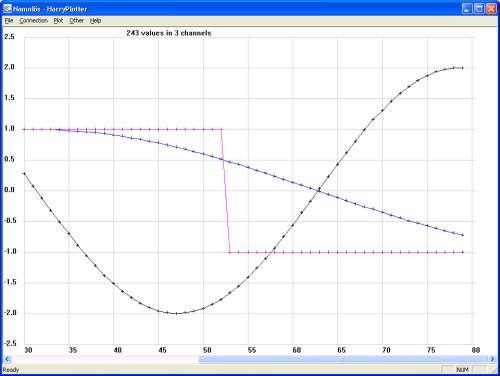
Task: Minimize the HarryPlotter window
Action: [467, 9]
